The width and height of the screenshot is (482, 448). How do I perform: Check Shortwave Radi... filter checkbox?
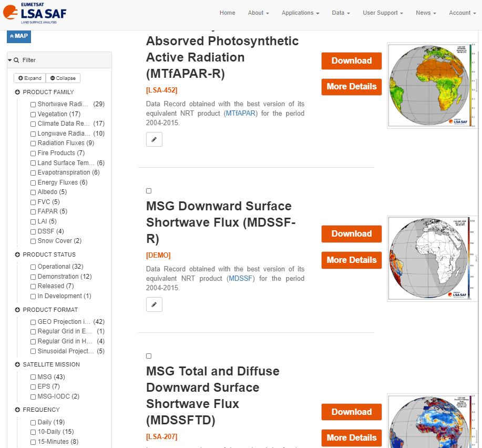33,105
